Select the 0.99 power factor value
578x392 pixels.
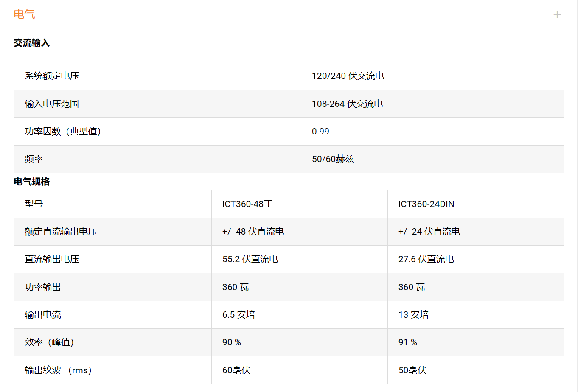(x=320, y=132)
